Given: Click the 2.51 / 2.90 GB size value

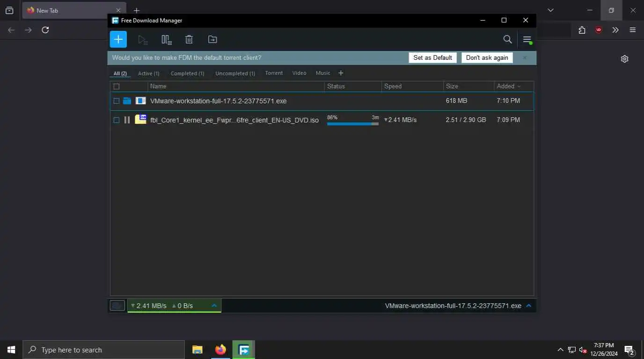Looking at the screenshot, I should tap(466, 120).
